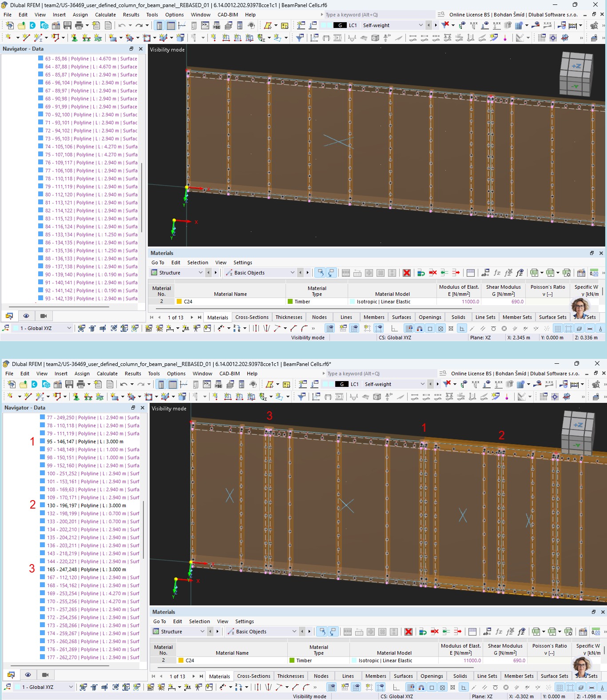This screenshot has width=607, height=700.
Task: Open Basic Objects dropdown in upper Materials panel
Action: click(x=260, y=273)
